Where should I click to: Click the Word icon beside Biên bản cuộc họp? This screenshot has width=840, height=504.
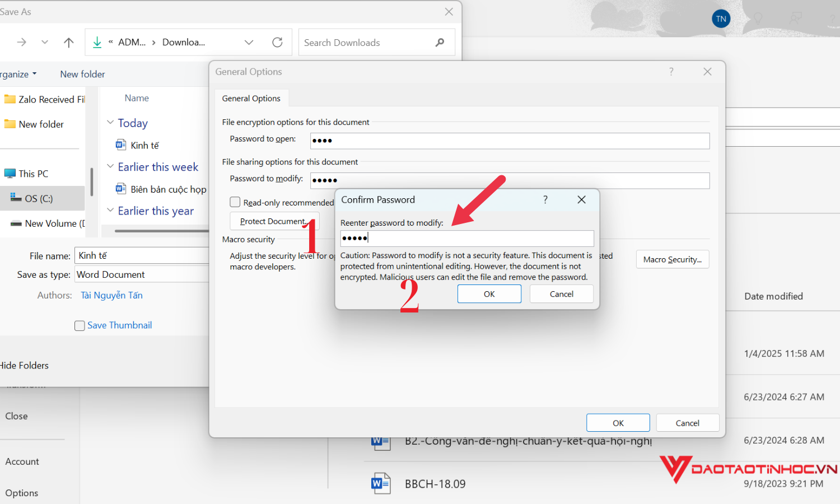coord(120,189)
